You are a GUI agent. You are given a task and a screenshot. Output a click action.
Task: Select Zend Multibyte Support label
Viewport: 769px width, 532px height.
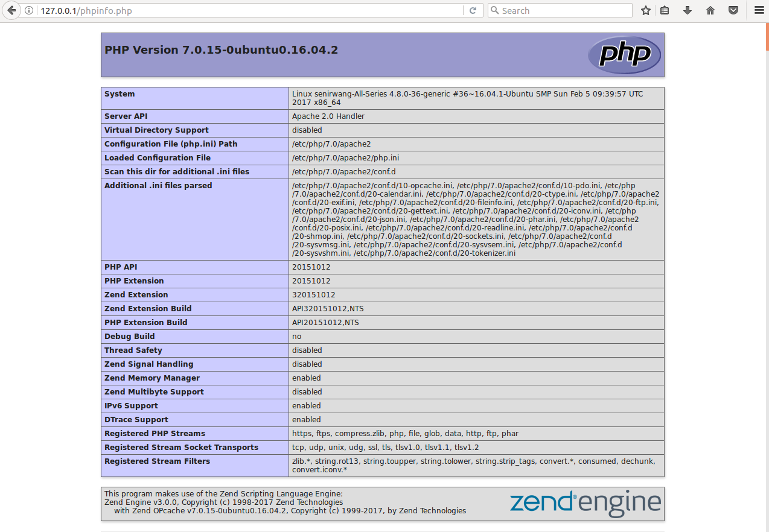[154, 392]
